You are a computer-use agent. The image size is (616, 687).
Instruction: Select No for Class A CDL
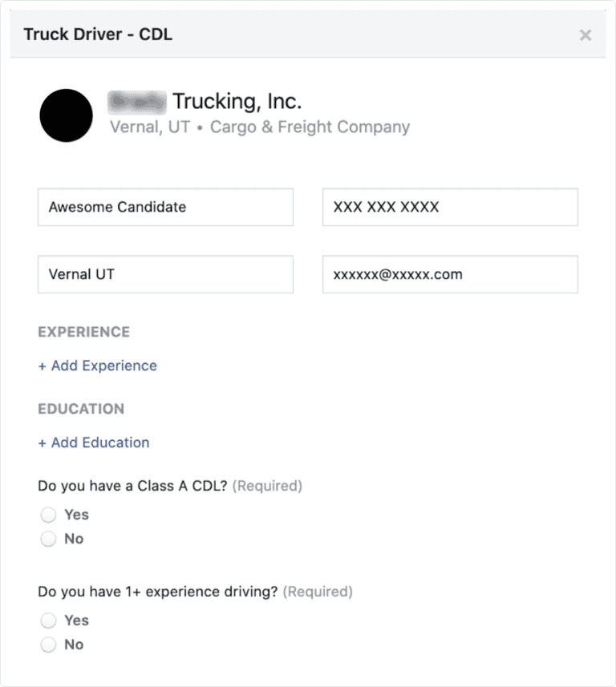49,539
